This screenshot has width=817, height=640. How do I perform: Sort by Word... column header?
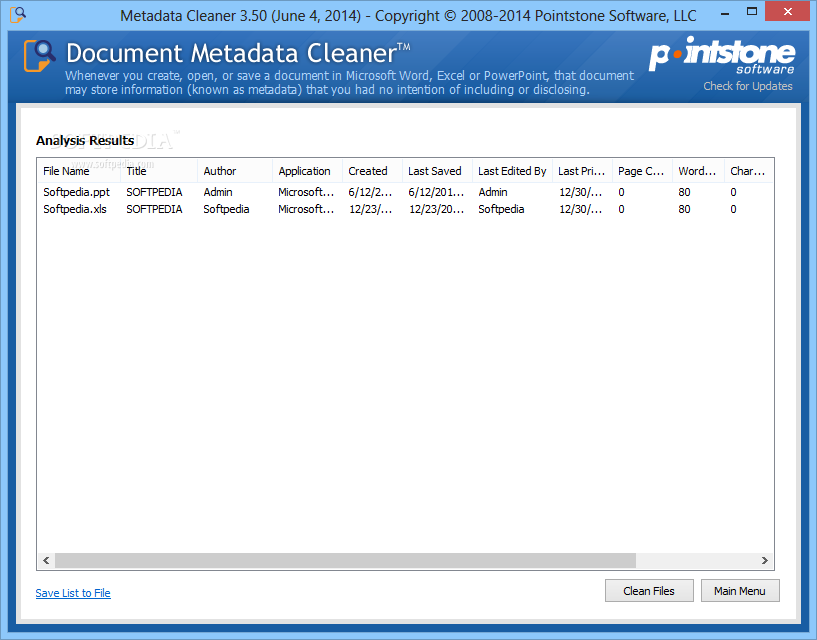(698, 171)
